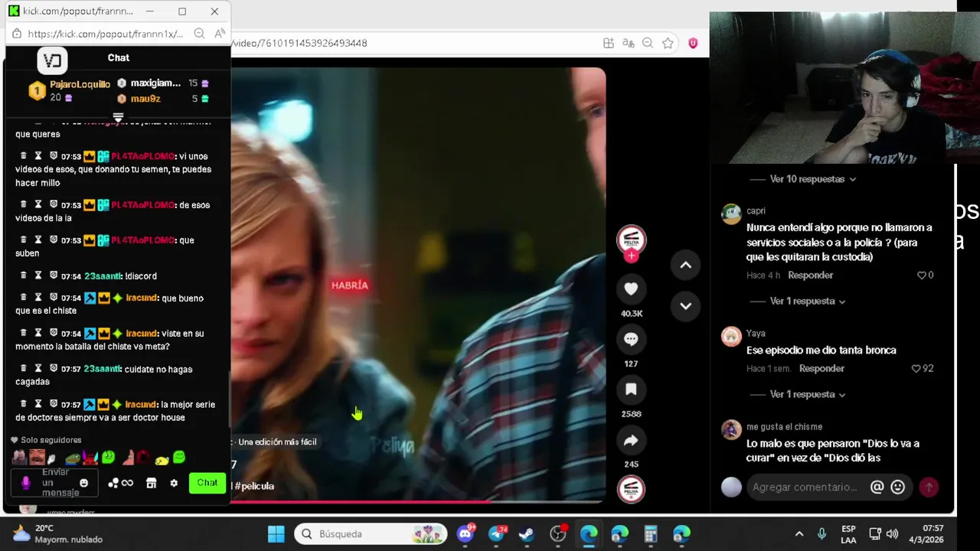Pick the green smiling blob emote

pos(179,458)
